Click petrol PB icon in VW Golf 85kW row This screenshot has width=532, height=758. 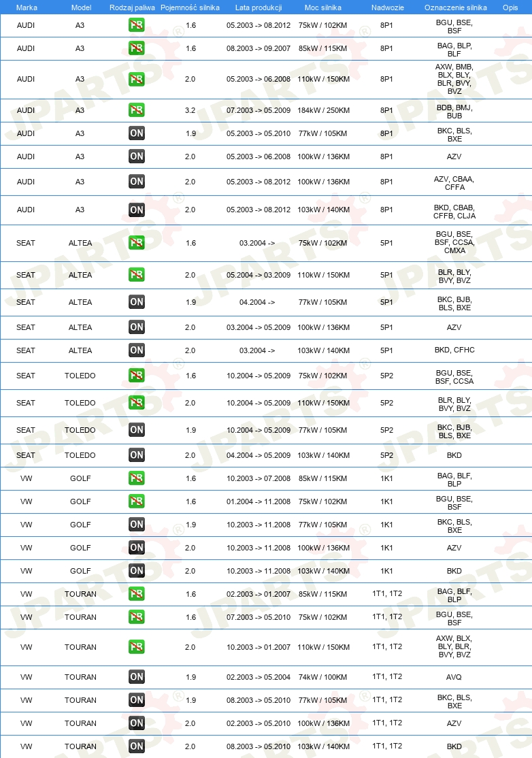click(137, 478)
